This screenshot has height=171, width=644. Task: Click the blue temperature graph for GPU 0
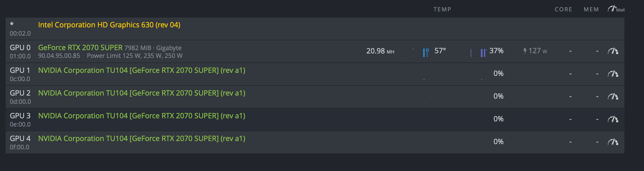425,52
